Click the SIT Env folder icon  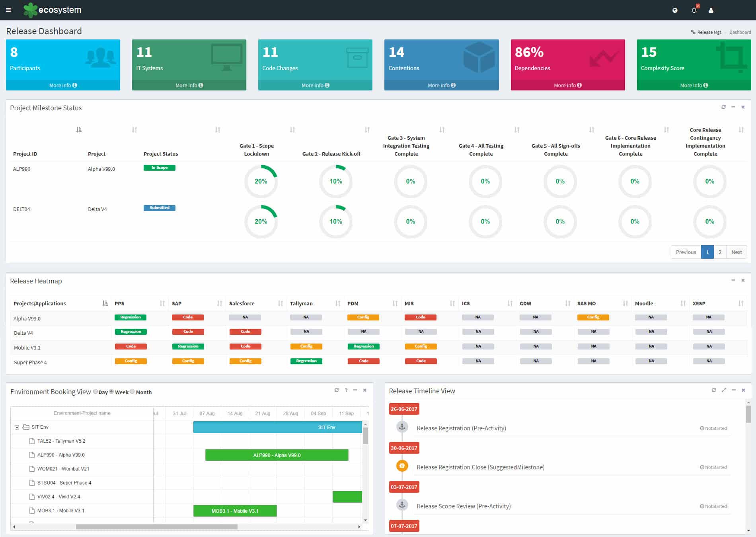26,427
